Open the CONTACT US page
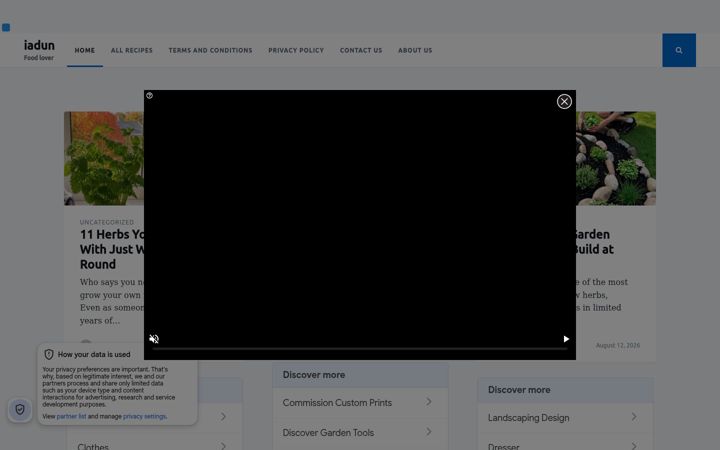Image resolution: width=720 pixels, height=450 pixels. tap(361, 50)
